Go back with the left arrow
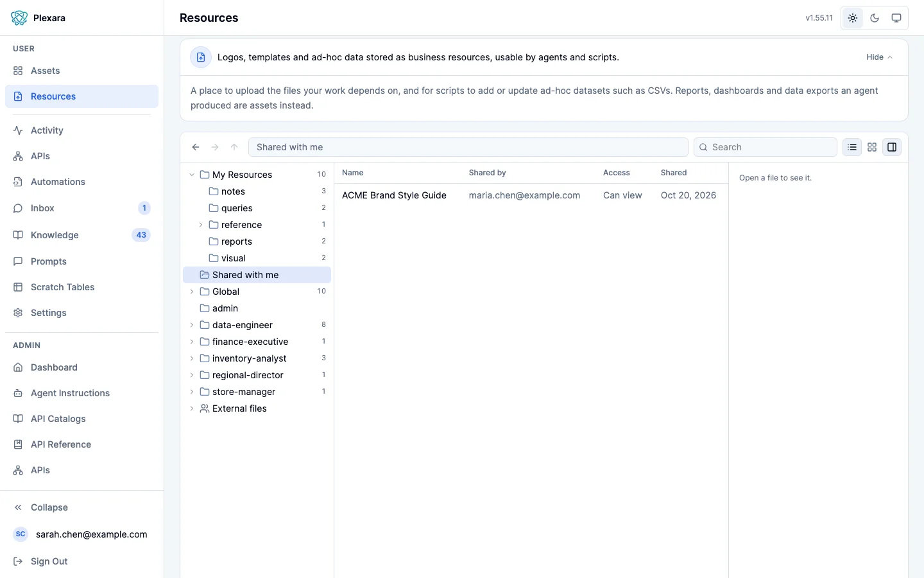This screenshot has height=578, width=924. click(x=196, y=147)
